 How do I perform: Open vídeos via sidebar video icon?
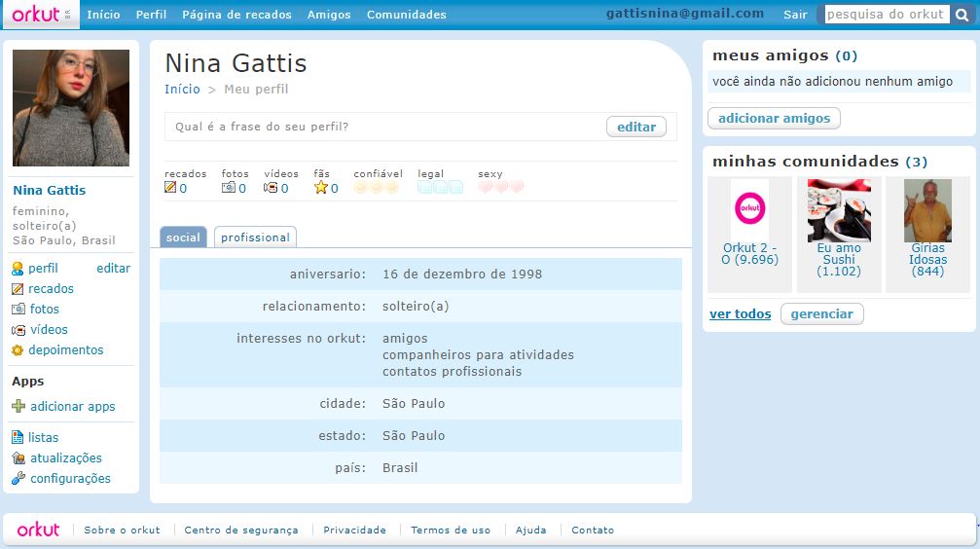pos(18,330)
